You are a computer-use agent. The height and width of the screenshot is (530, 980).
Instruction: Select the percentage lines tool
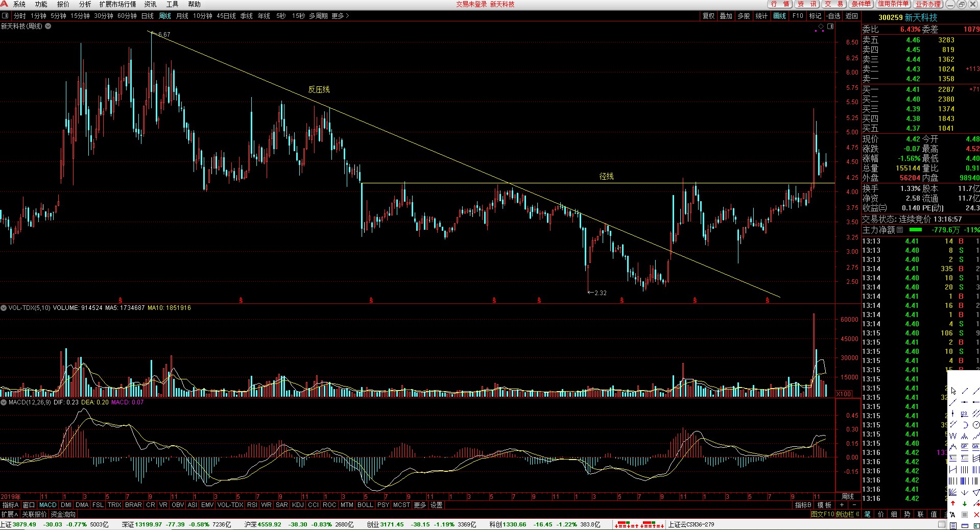point(953,458)
